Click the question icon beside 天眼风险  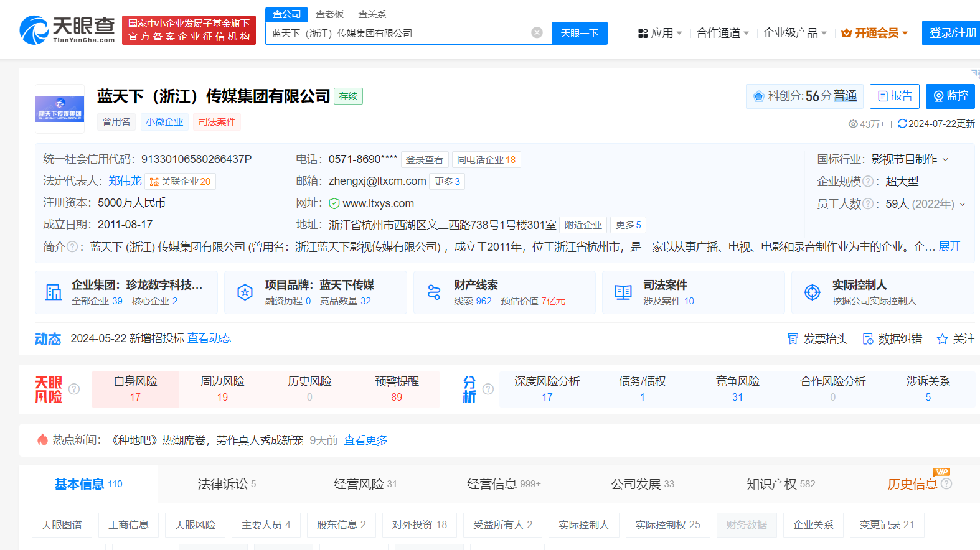pyautogui.click(x=74, y=389)
